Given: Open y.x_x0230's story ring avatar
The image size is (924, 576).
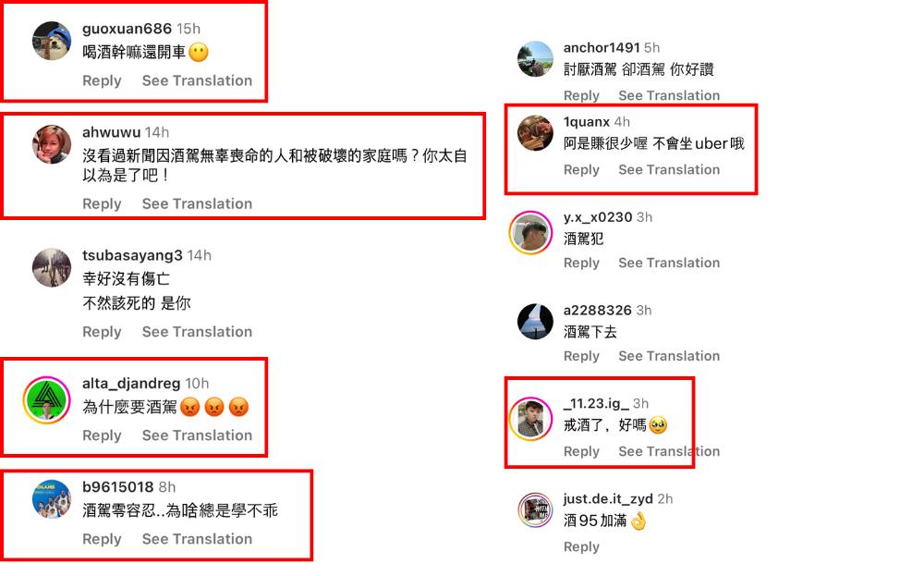Looking at the screenshot, I should click(530, 232).
